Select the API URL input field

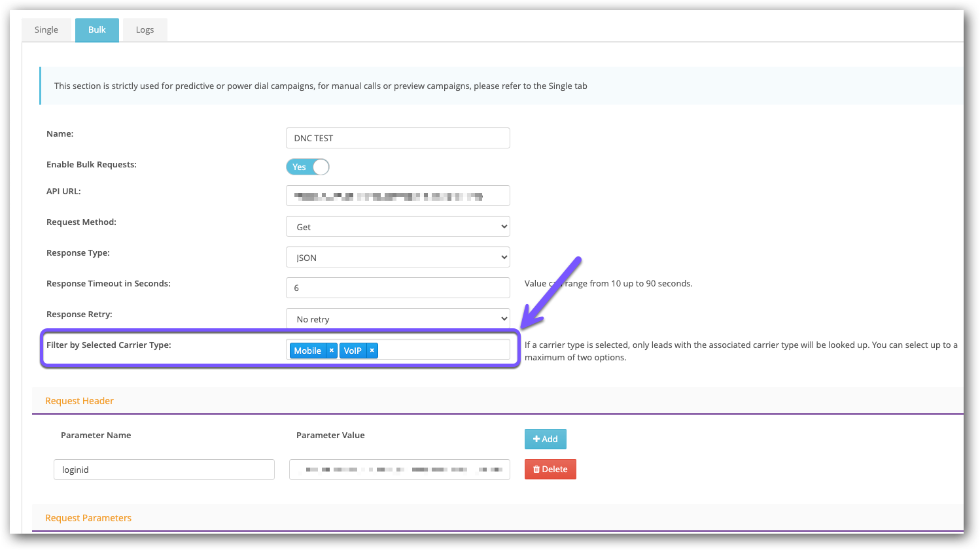[398, 195]
